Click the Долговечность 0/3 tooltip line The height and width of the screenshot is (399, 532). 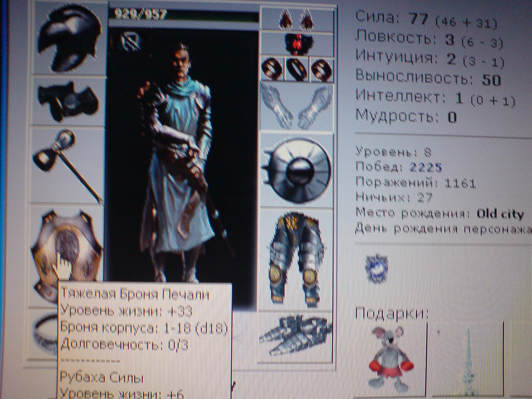pyautogui.click(x=124, y=345)
